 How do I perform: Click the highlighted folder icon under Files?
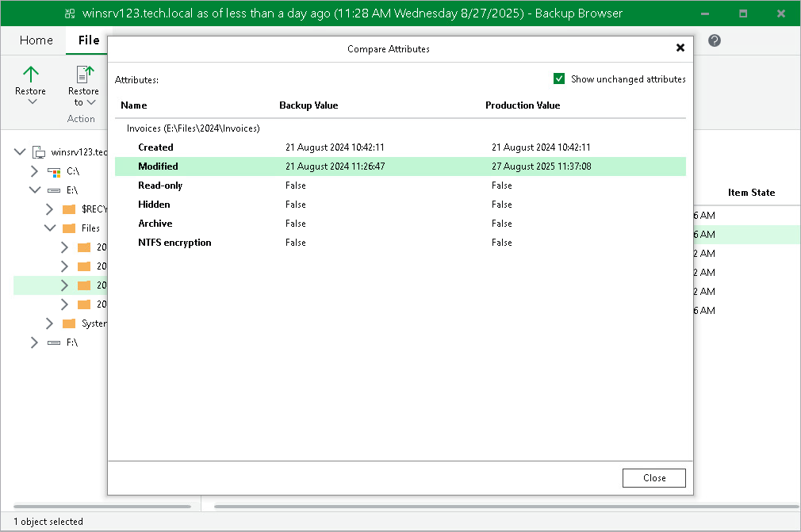pyautogui.click(x=84, y=285)
